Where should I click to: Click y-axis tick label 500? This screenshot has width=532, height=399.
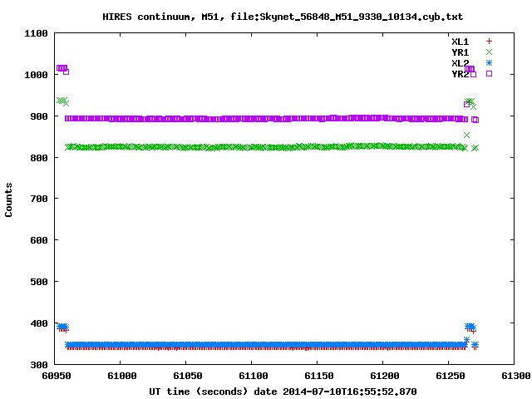(x=39, y=282)
